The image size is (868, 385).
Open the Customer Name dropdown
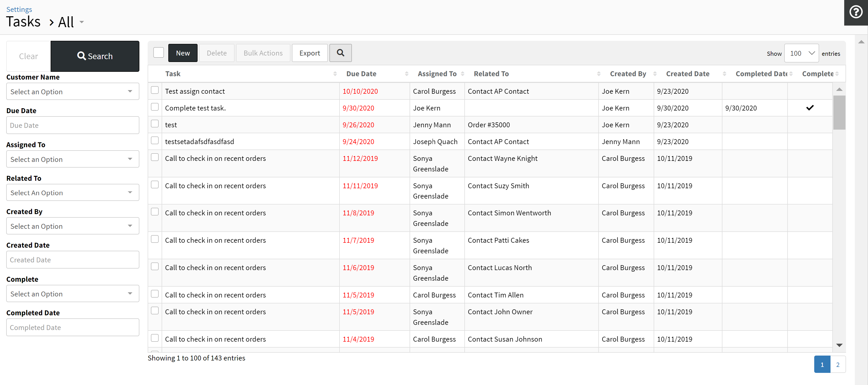point(72,92)
